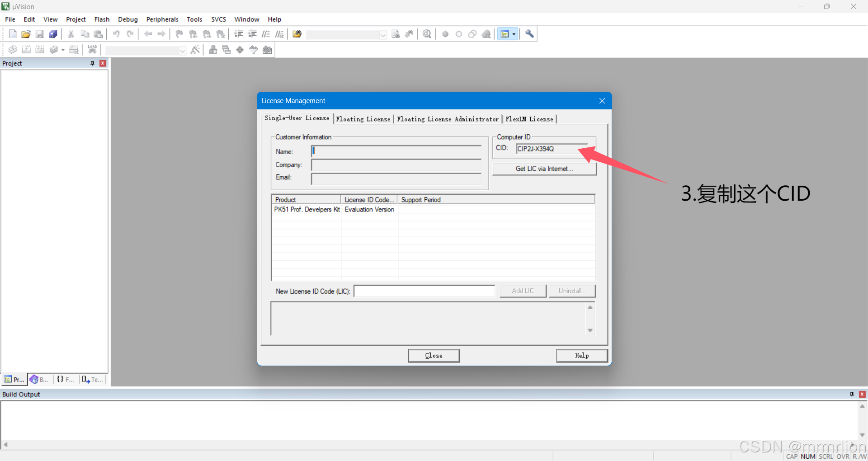
Task: Click the Insert Breakpoint filled circle icon
Action: tap(445, 34)
